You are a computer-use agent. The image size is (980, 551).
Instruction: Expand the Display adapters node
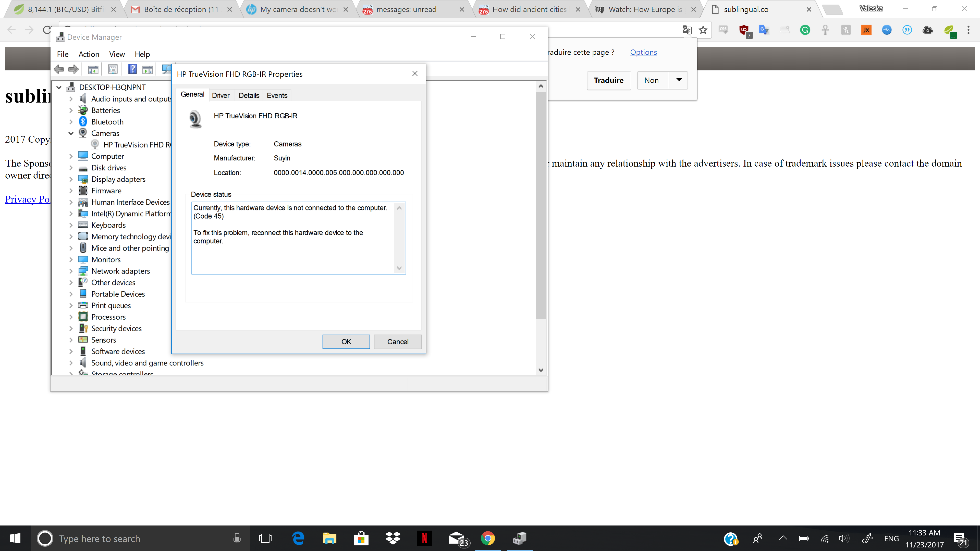71,179
